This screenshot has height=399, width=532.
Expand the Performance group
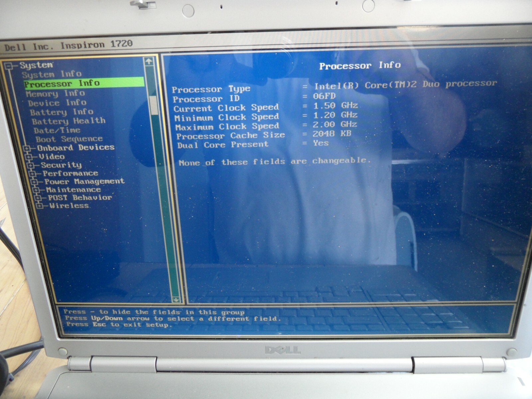[33, 174]
